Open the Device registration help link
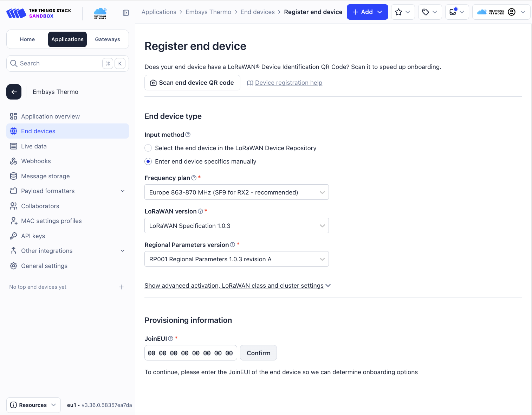Viewport: 532px width, 415px height. pos(288,83)
